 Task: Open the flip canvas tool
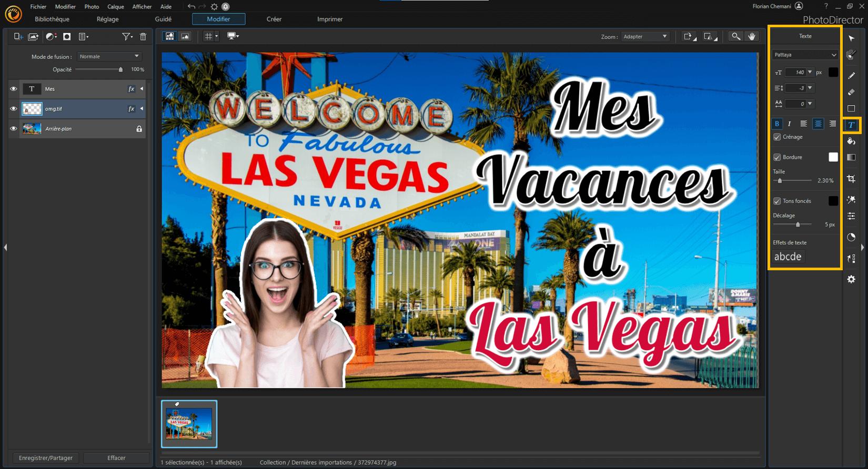point(710,36)
